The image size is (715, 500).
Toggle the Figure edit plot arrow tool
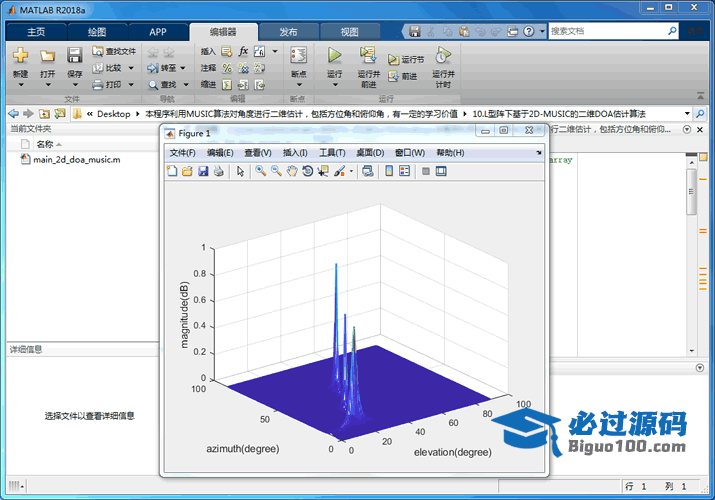240,171
